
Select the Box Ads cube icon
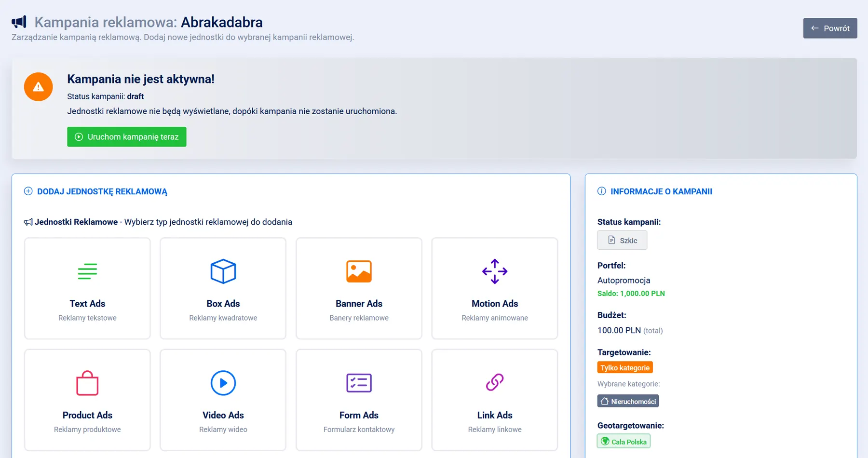tap(223, 271)
